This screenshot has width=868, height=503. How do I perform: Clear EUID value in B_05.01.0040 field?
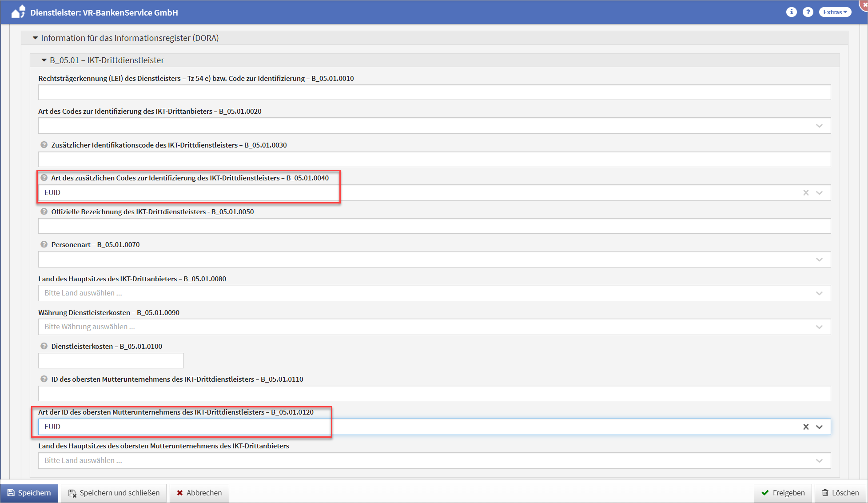(x=806, y=193)
